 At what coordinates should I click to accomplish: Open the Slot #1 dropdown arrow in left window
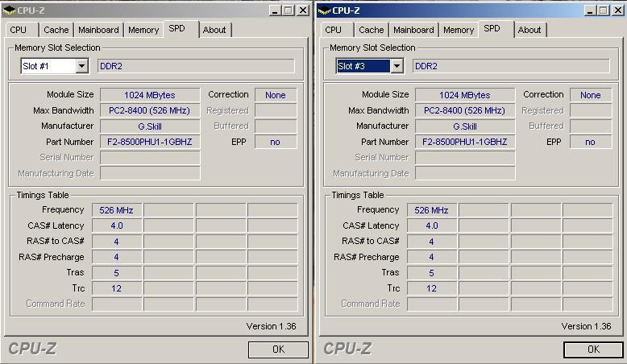82,66
